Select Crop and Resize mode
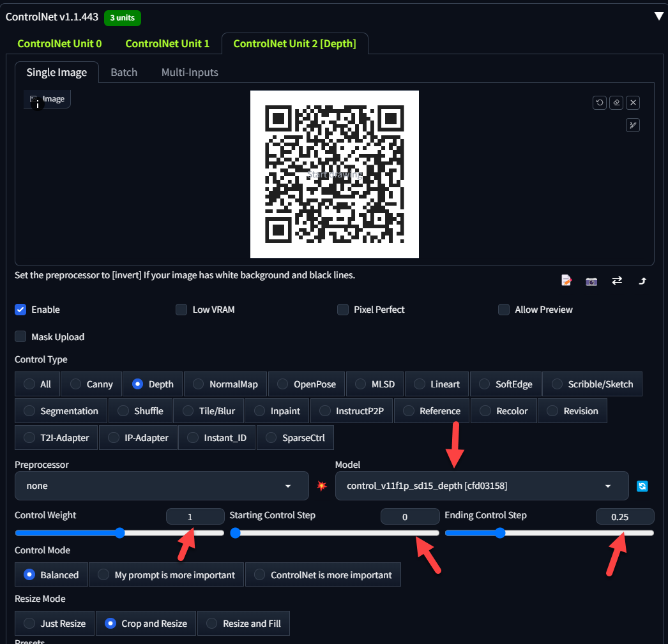668x644 pixels. tap(146, 624)
